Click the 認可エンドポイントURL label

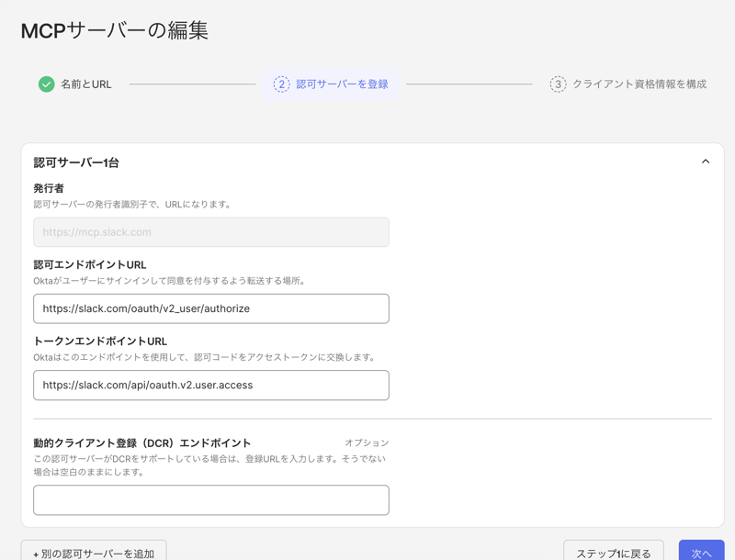point(90,264)
